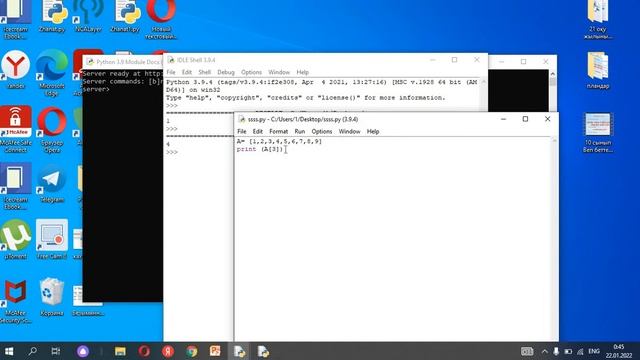Select NCALayer desktop shortcut
This screenshot has height=360, width=640.
click(x=88, y=16)
